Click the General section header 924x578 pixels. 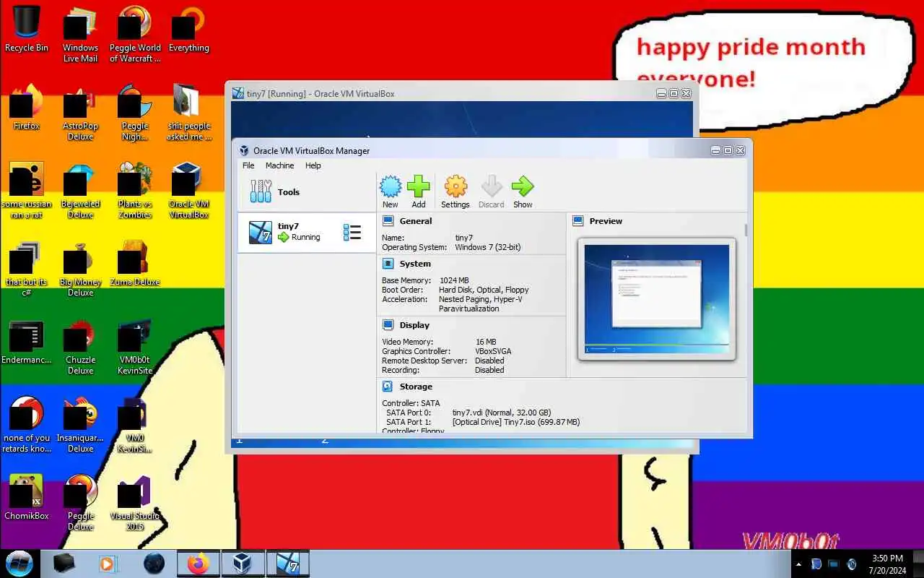416,221
